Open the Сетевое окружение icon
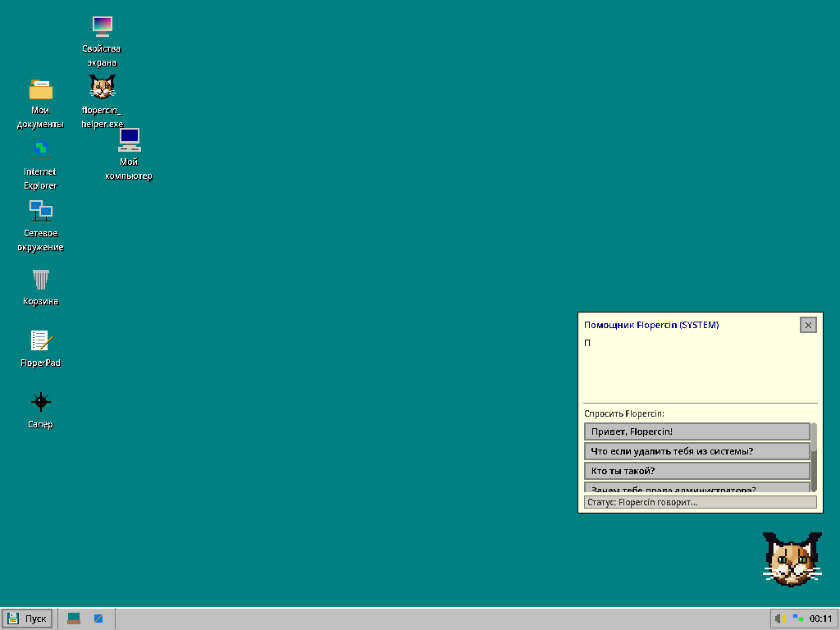 (40, 226)
